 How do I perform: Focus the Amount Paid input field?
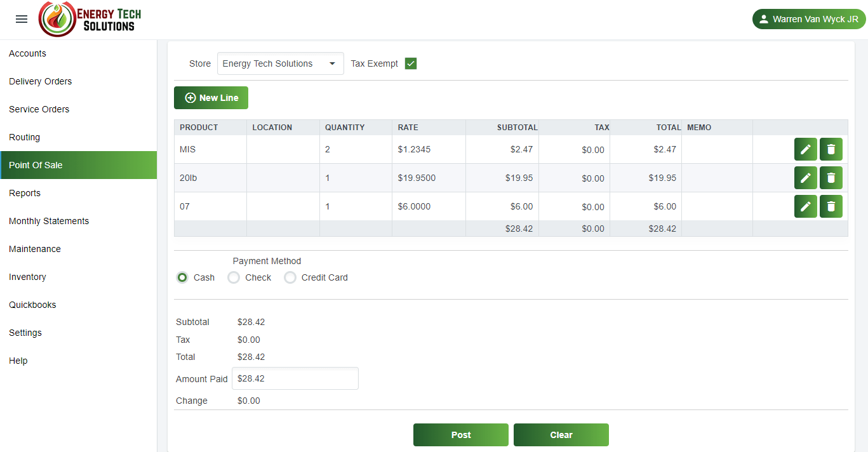pyautogui.click(x=295, y=378)
